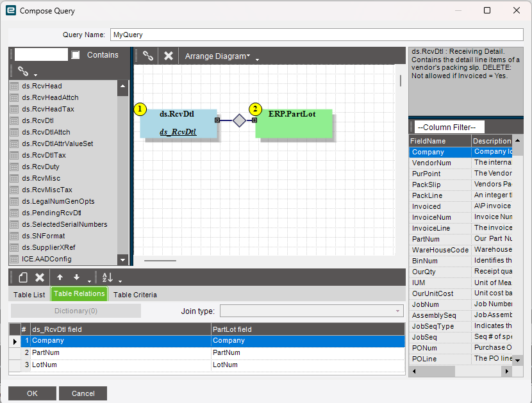Click the row selector arrow for the Company relation row
Viewport: 532px width, 403px height.
pyautogui.click(x=15, y=341)
